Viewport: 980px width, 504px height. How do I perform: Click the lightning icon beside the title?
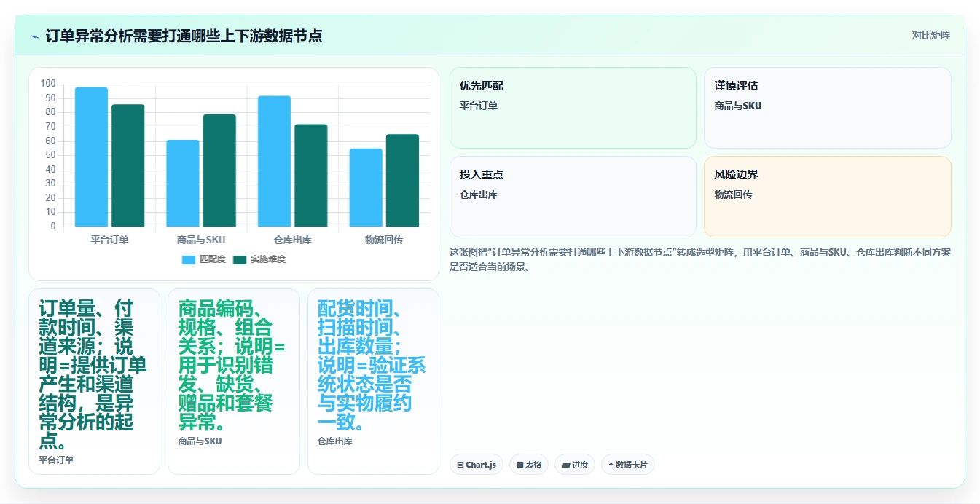tap(35, 36)
